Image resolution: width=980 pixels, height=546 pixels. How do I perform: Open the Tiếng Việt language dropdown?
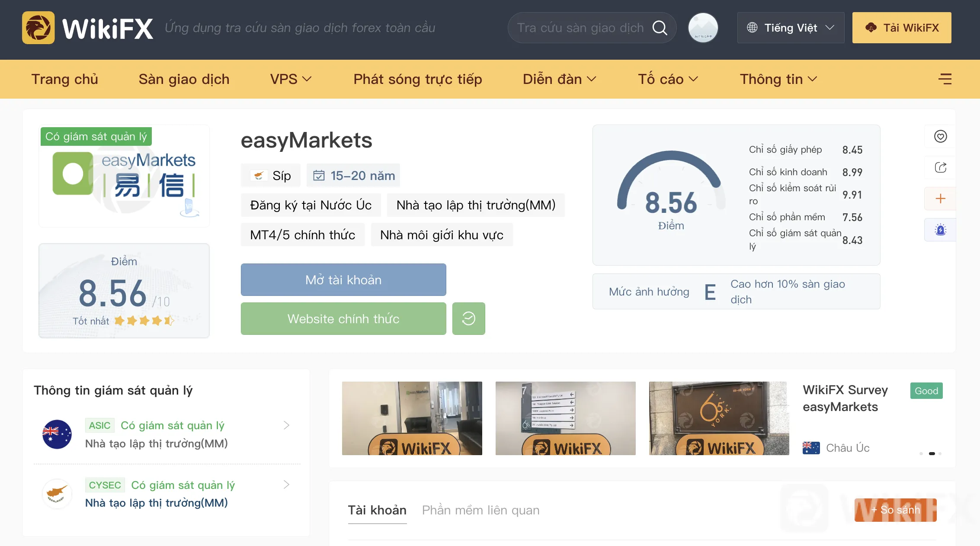pos(791,28)
